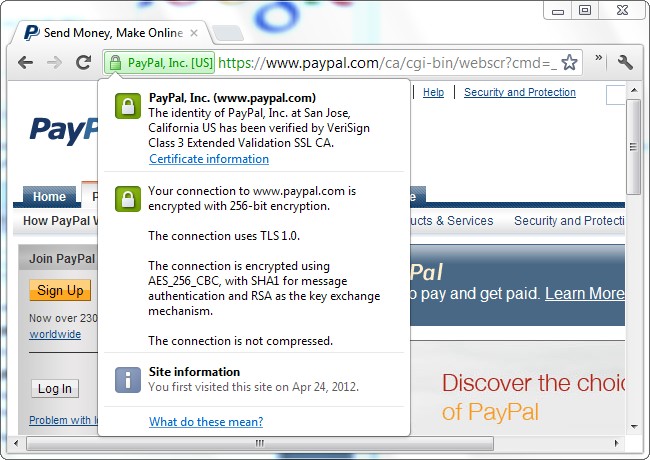Click the vertical scrollbar thumb

pos(634,147)
